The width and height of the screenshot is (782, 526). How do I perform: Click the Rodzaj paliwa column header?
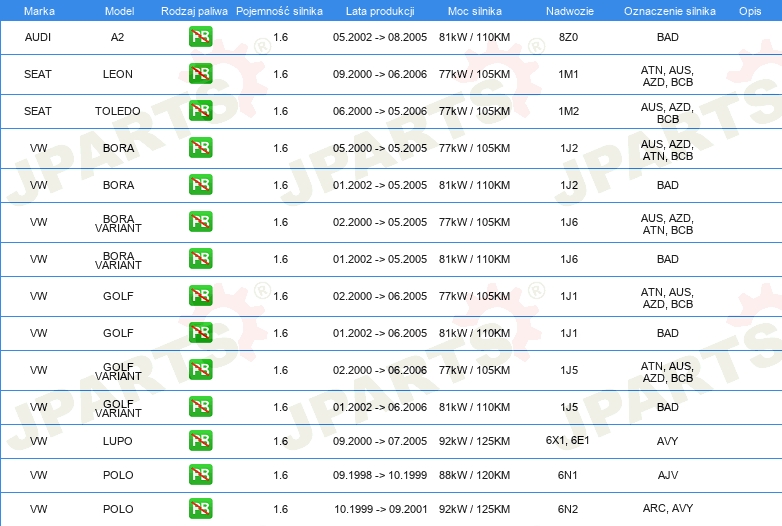tap(194, 11)
